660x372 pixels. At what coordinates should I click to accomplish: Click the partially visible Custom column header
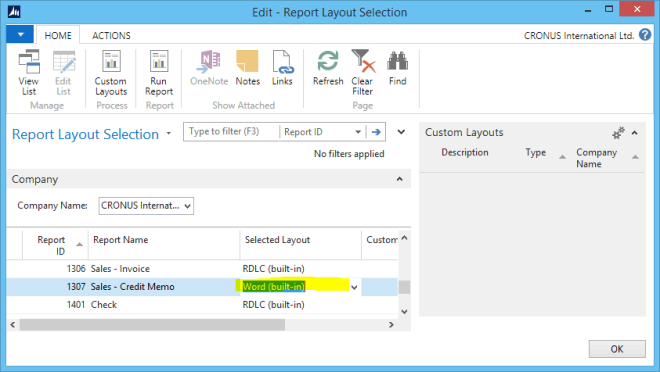pos(382,239)
